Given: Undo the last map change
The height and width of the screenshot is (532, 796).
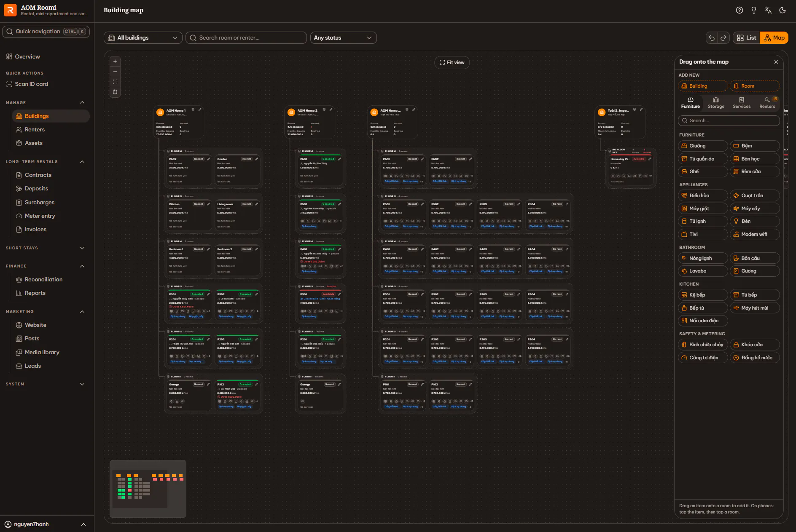Looking at the screenshot, I should pyautogui.click(x=712, y=38).
